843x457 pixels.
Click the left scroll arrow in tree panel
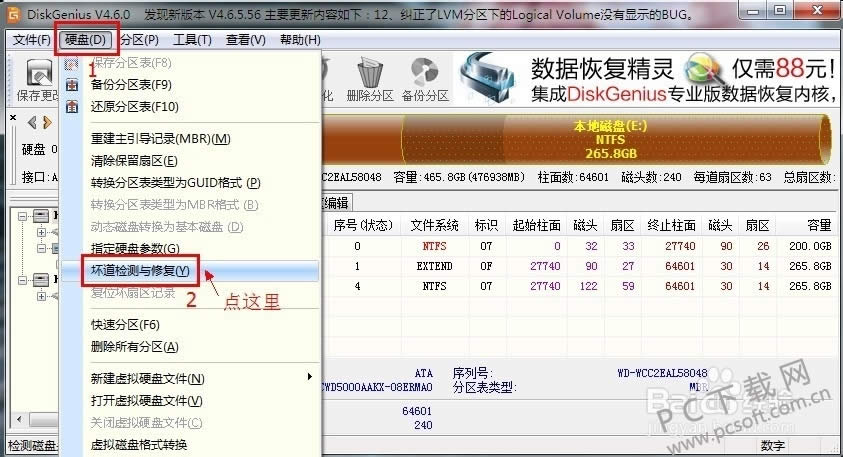19,419
